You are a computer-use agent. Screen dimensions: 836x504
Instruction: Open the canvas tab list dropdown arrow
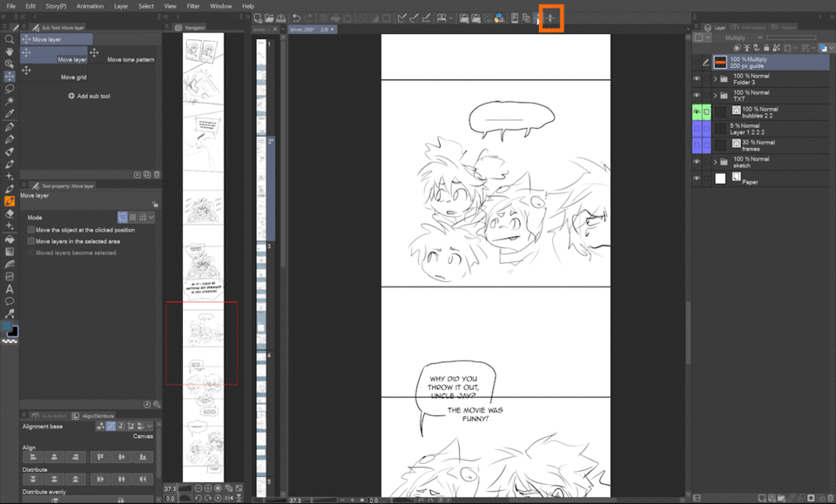tap(688, 30)
